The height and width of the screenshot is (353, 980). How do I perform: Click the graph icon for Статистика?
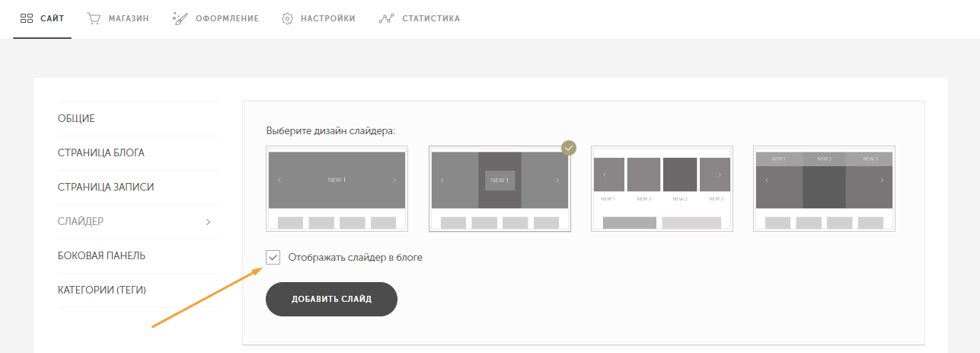coord(386,18)
